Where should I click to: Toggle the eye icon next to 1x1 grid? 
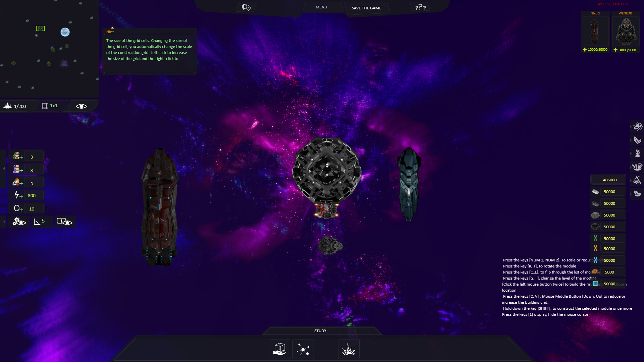81,106
